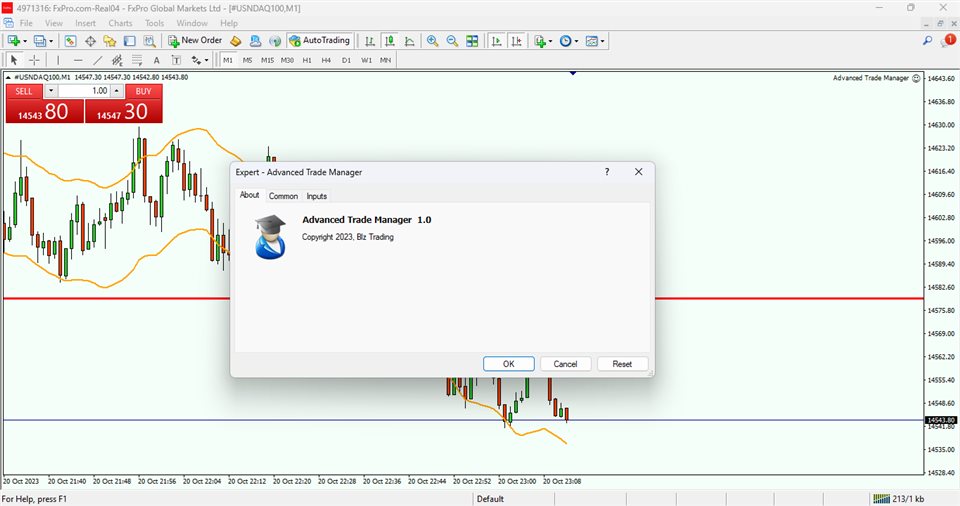Tile chart windows icon

[472, 41]
